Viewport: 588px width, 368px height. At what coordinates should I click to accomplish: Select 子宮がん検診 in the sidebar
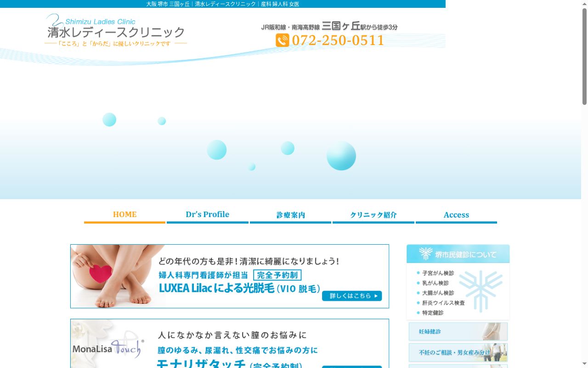pyautogui.click(x=438, y=273)
